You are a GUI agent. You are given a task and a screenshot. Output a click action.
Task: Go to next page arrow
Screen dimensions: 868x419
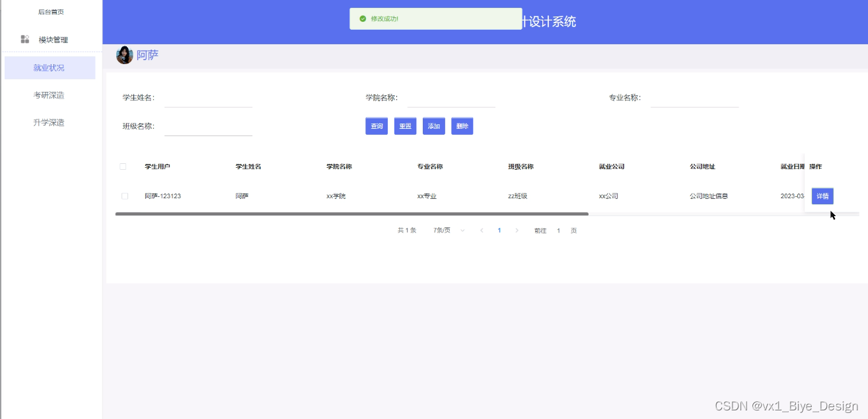(517, 231)
